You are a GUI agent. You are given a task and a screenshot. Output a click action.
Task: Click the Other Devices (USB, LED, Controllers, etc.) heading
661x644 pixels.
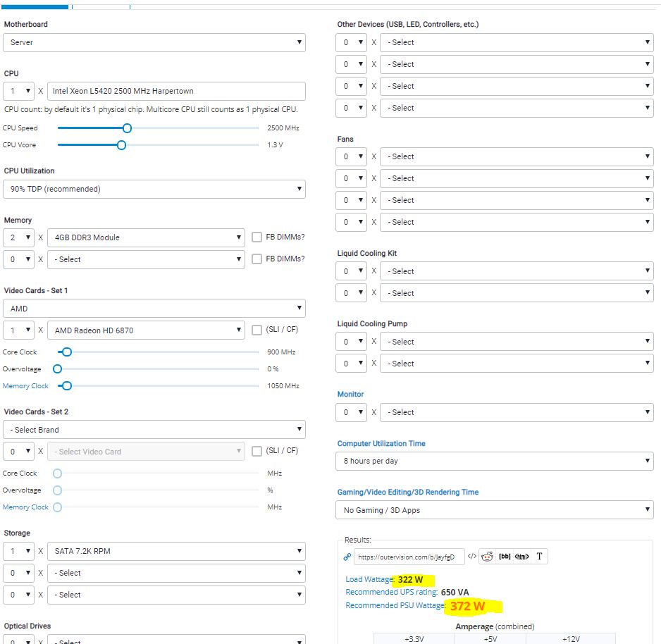tap(408, 25)
